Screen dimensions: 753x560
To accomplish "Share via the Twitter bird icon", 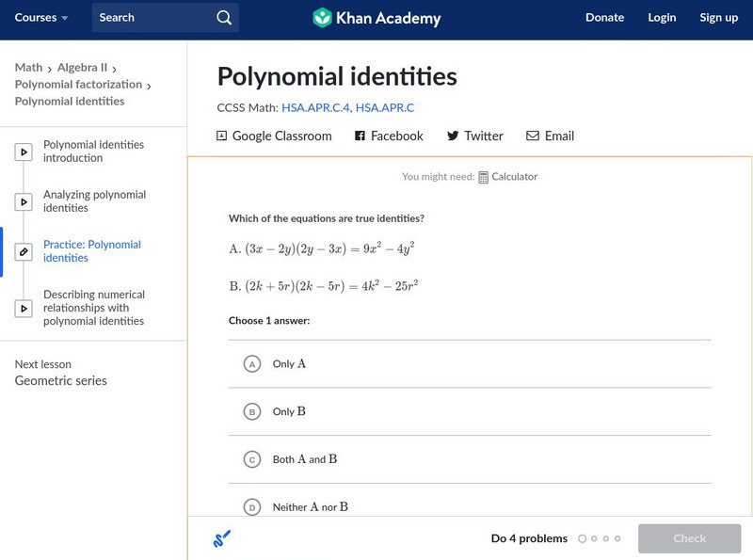I will pos(453,136).
